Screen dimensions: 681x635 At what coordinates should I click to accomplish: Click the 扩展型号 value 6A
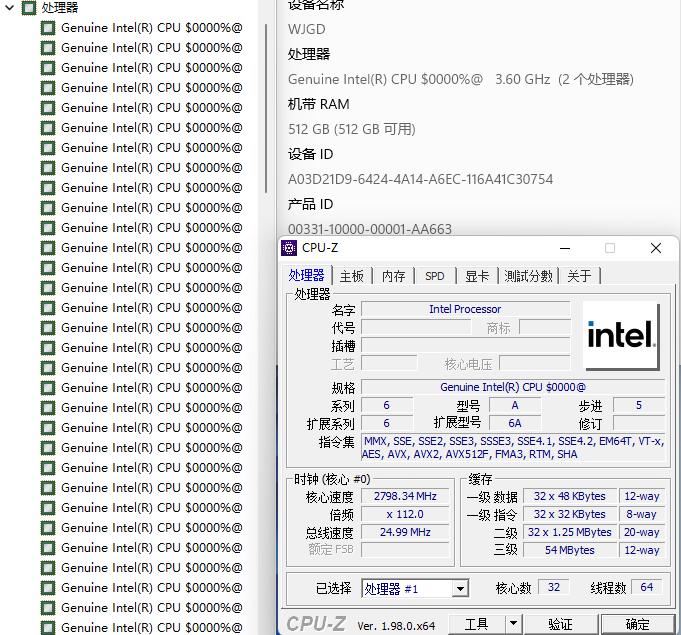coord(515,423)
